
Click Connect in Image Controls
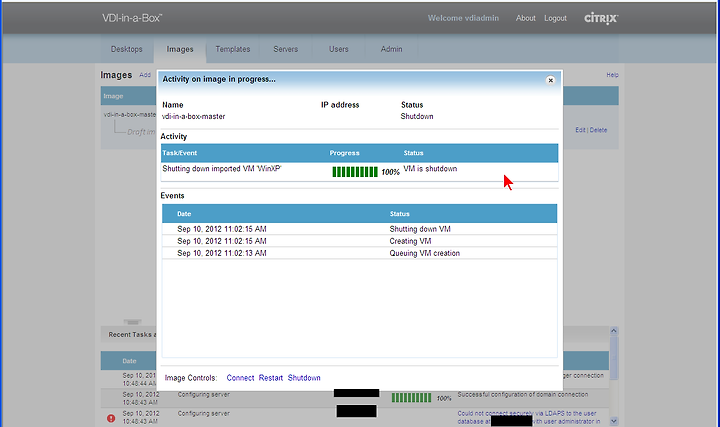(x=240, y=378)
